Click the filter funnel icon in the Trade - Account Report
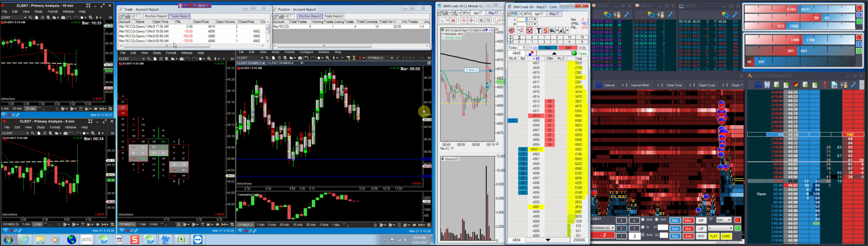 click(x=138, y=16)
